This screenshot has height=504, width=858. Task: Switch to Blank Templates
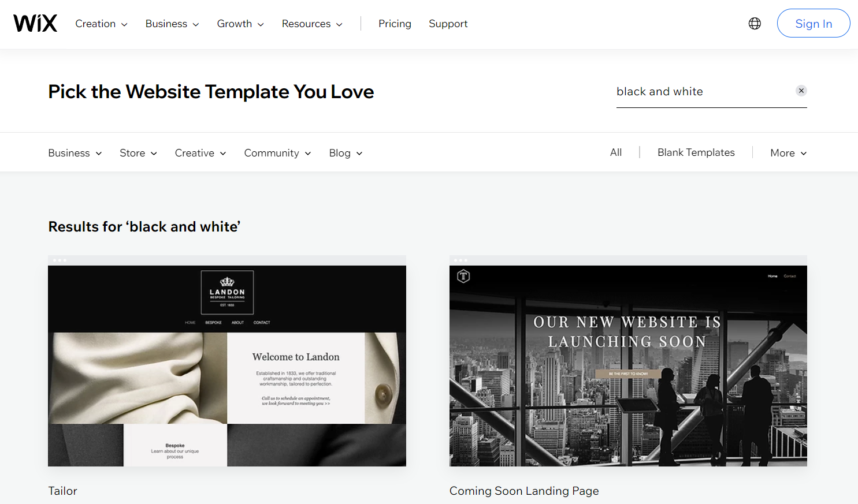[696, 152]
